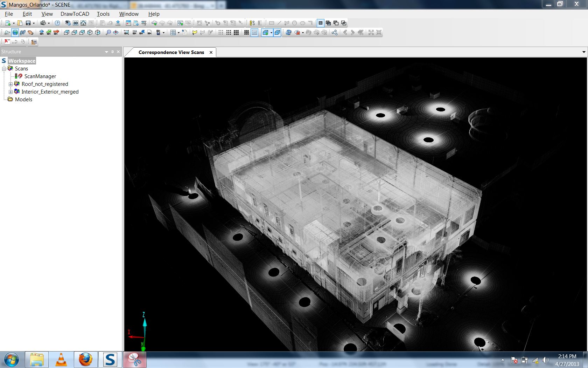Screen dimensions: 588x368
Task: Click the cloud add upload icon
Action: pos(154,23)
